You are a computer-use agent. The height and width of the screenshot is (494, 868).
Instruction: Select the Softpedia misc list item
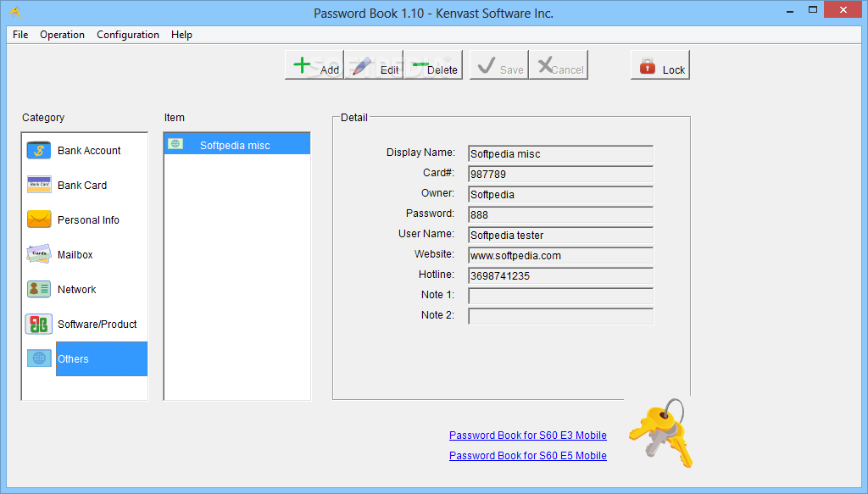pos(237,144)
